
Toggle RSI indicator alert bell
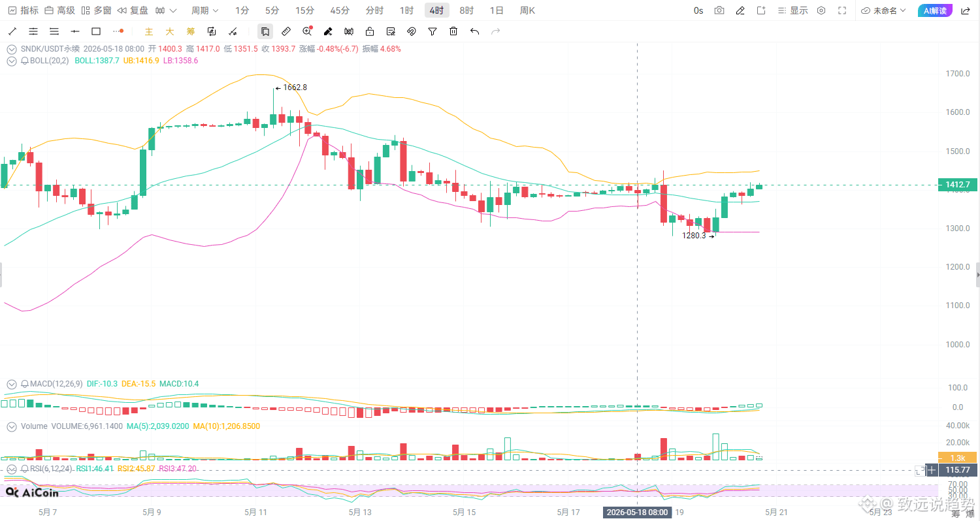tap(25, 469)
